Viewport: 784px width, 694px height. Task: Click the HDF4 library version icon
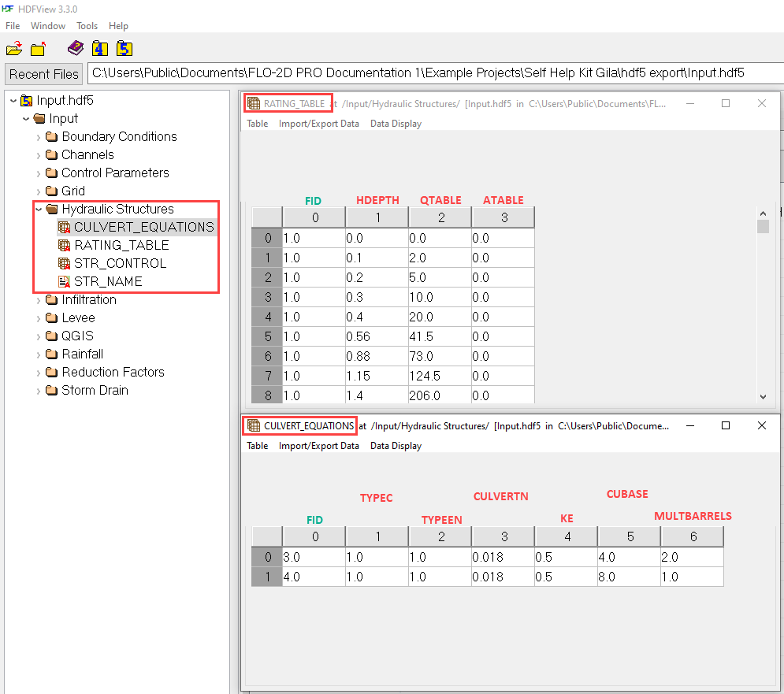click(99, 48)
